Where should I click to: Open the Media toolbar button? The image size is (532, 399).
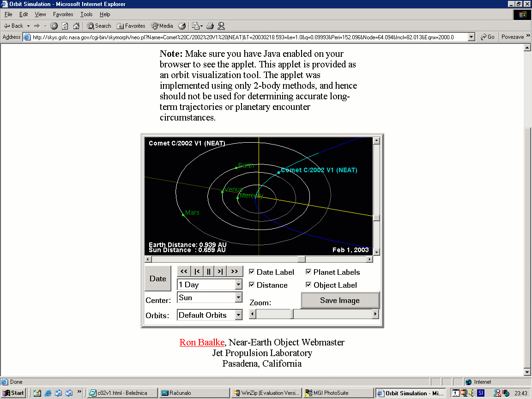[162, 26]
